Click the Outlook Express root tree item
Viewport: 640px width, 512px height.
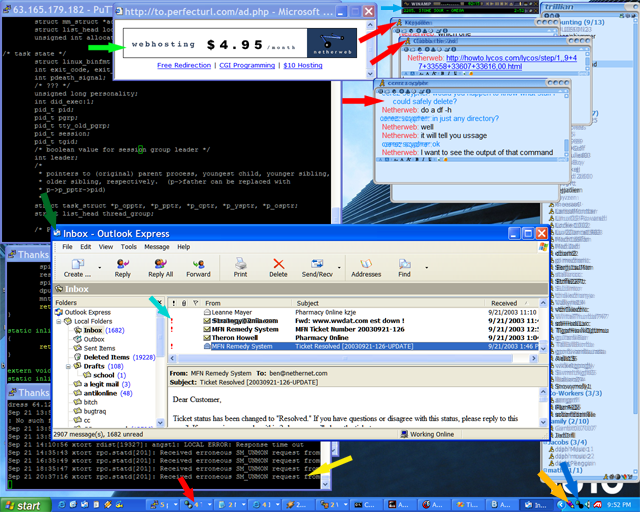(83, 312)
